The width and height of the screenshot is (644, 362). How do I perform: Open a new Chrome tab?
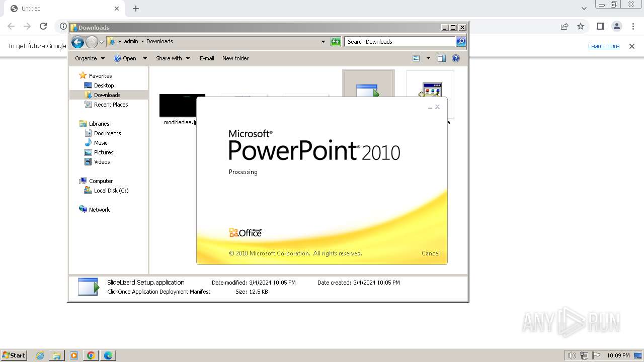coord(136,9)
